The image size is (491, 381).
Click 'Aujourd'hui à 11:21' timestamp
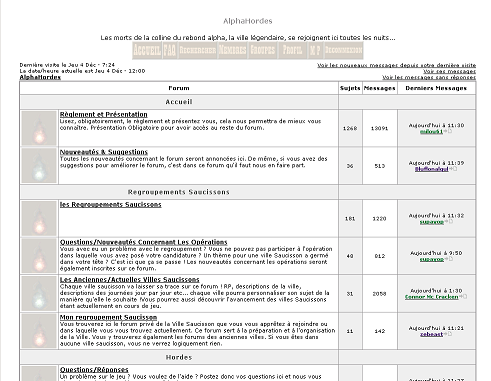pyautogui.click(x=436, y=328)
